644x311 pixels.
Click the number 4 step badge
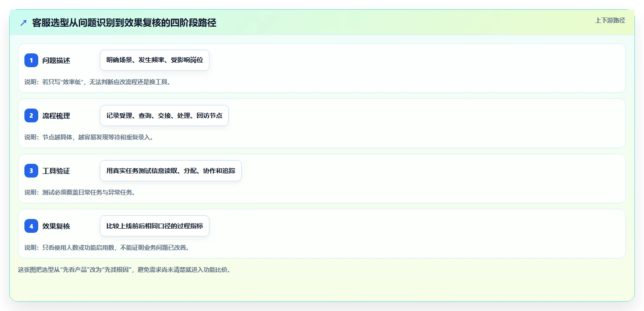click(31, 226)
